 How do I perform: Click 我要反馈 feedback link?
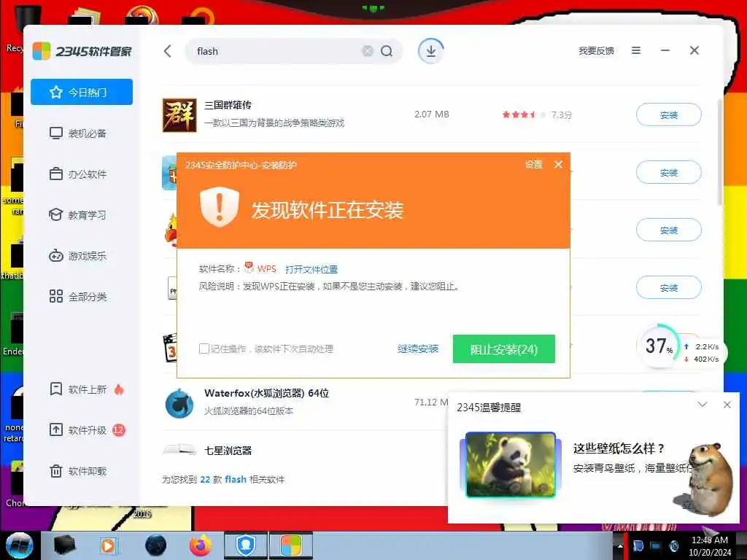[x=596, y=51]
